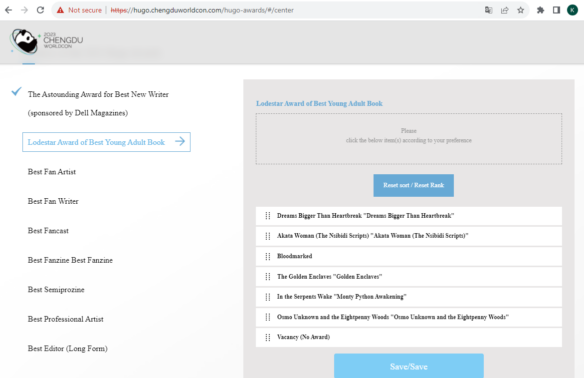This screenshot has width=584, height=378.
Task: Click drag handle for Bloodmarked
Action: 268,256
